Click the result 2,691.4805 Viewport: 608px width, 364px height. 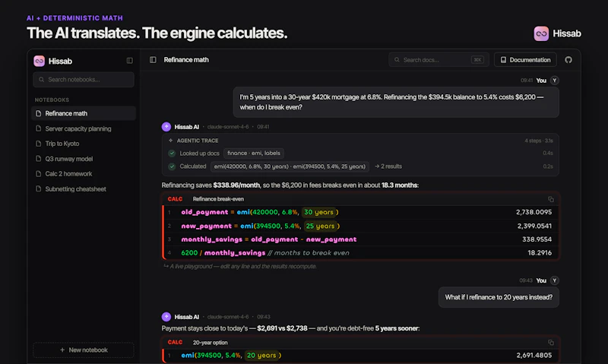[x=534, y=355]
